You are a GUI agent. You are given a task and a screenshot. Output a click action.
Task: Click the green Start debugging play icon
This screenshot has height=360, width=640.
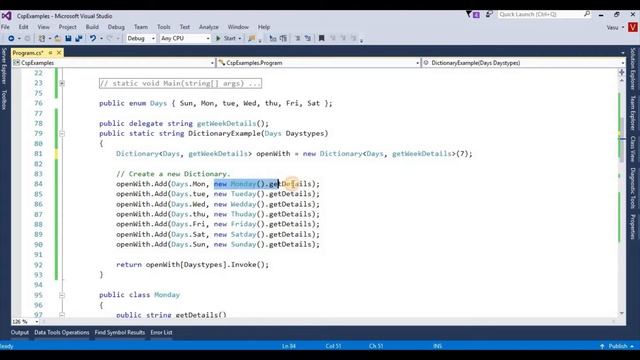pyautogui.click(x=218, y=38)
